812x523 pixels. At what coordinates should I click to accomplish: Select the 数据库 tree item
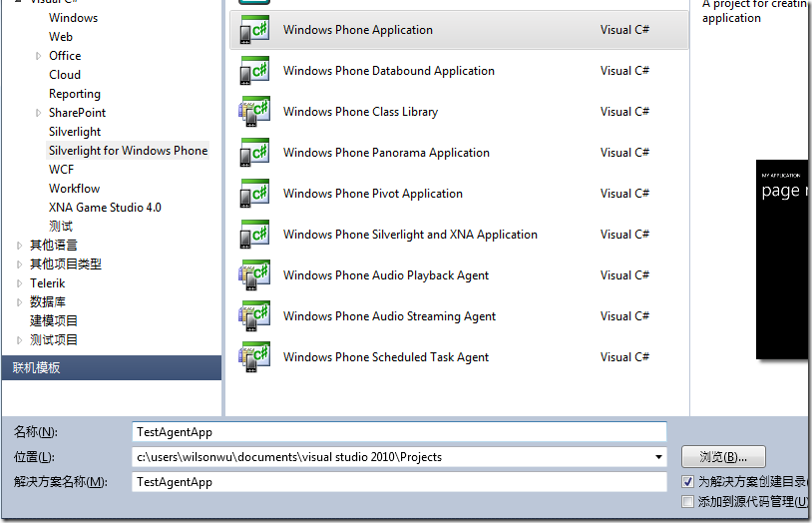48,302
